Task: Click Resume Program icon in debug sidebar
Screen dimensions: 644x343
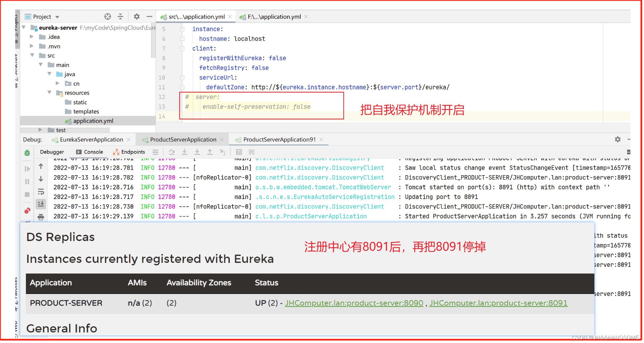Action: point(27,169)
